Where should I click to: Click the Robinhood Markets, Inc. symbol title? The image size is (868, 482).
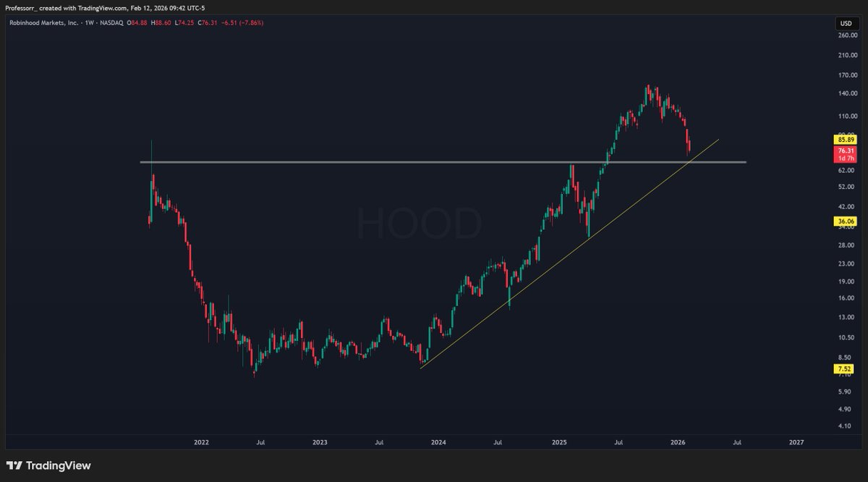(43, 22)
